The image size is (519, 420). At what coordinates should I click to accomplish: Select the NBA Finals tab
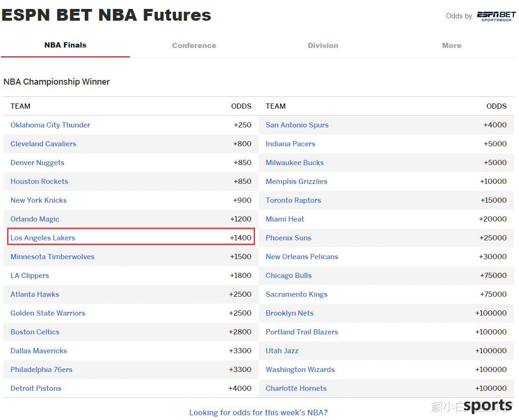coord(65,45)
